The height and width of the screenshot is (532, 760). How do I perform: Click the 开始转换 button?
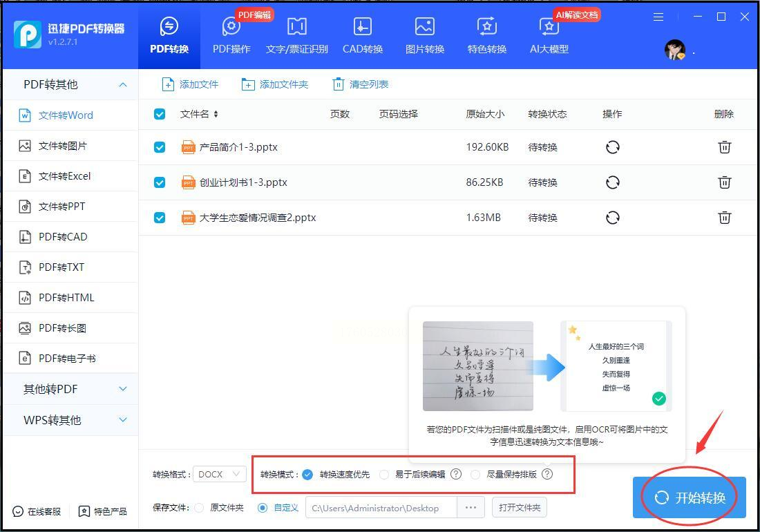[x=689, y=497]
